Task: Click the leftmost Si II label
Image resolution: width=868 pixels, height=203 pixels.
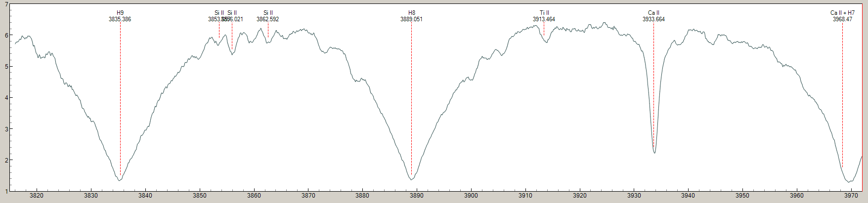Action: (219, 13)
